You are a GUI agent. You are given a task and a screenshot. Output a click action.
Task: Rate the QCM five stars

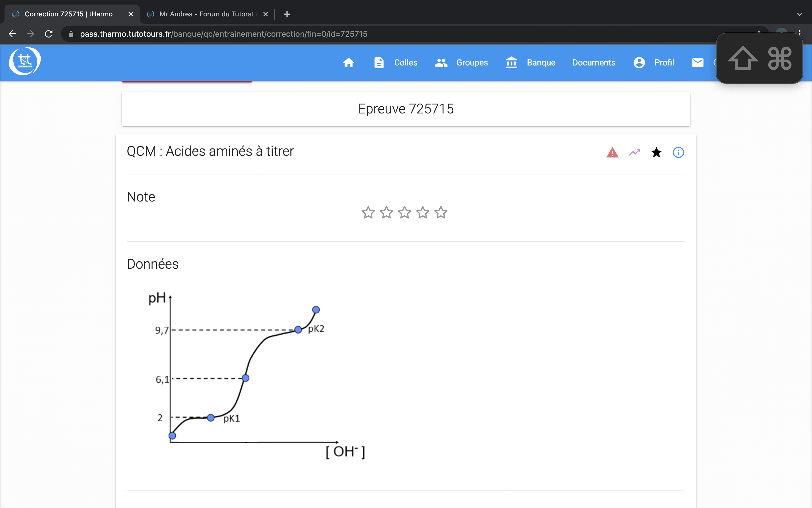pos(441,212)
